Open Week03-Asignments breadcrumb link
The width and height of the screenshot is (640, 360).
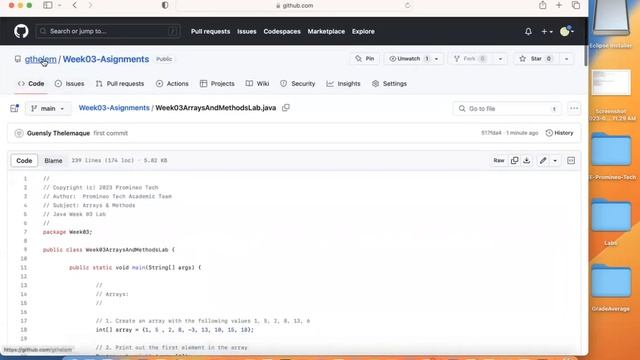click(114, 108)
